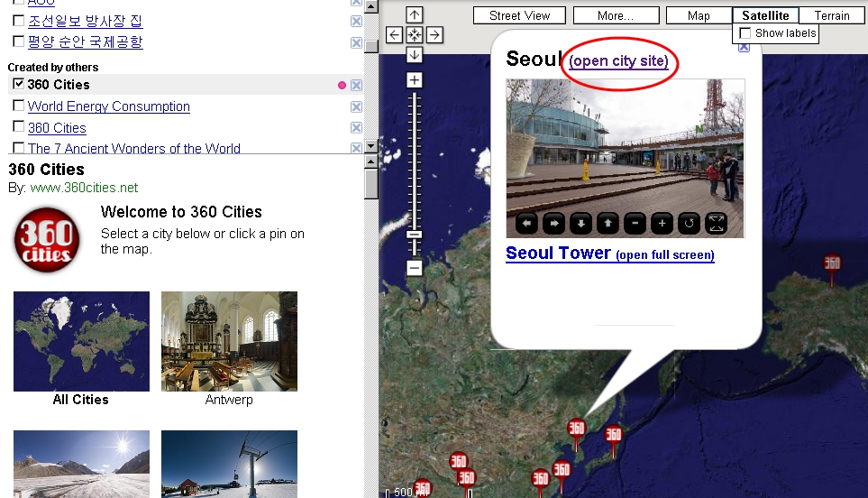
Task: Pan the map right with the arrow
Action: coord(434,35)
